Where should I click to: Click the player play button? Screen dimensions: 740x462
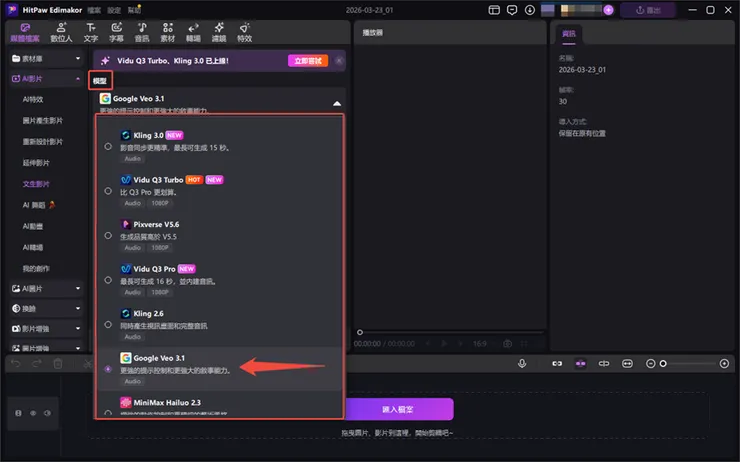point(444,344)
